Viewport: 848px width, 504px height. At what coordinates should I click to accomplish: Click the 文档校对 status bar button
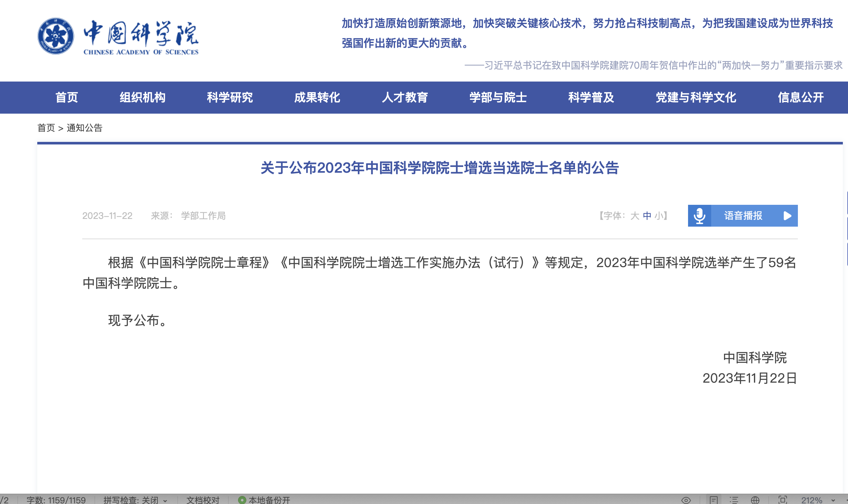pyautogui.click(x=203, y=500)
